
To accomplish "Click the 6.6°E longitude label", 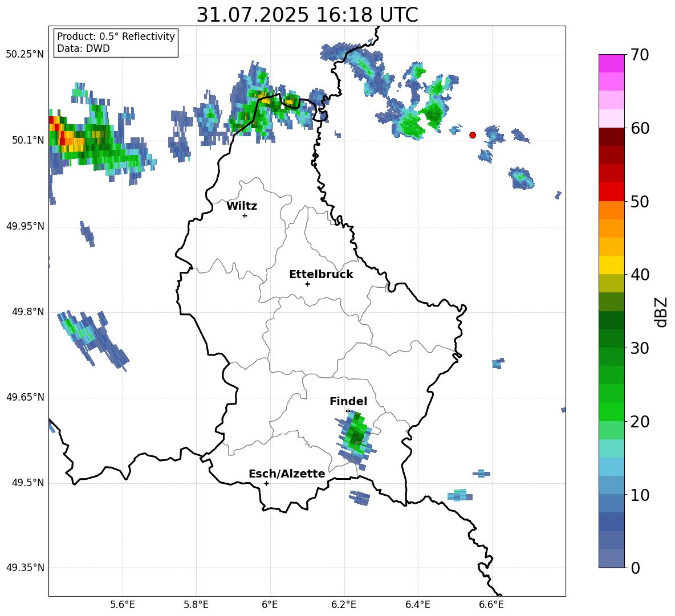I will 491,605.
